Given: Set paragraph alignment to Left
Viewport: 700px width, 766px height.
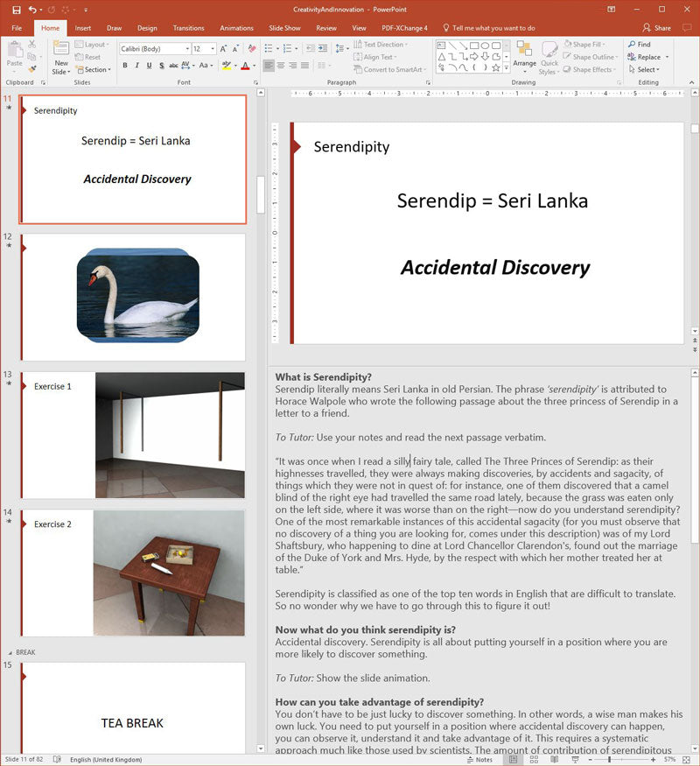Looking at the screenshot, I should (x=269, y=66).
